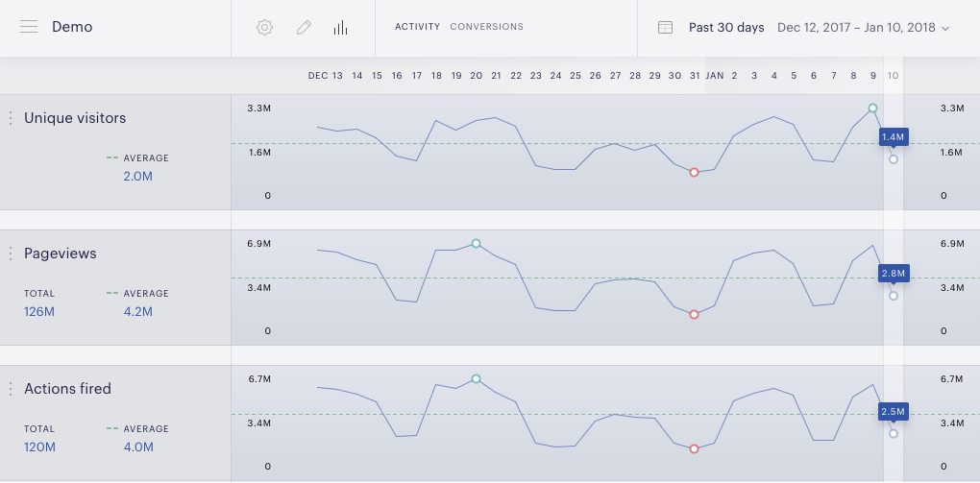980x483 pixels.
Task: Switch to the Conversions tab
Action: [487, 27]
